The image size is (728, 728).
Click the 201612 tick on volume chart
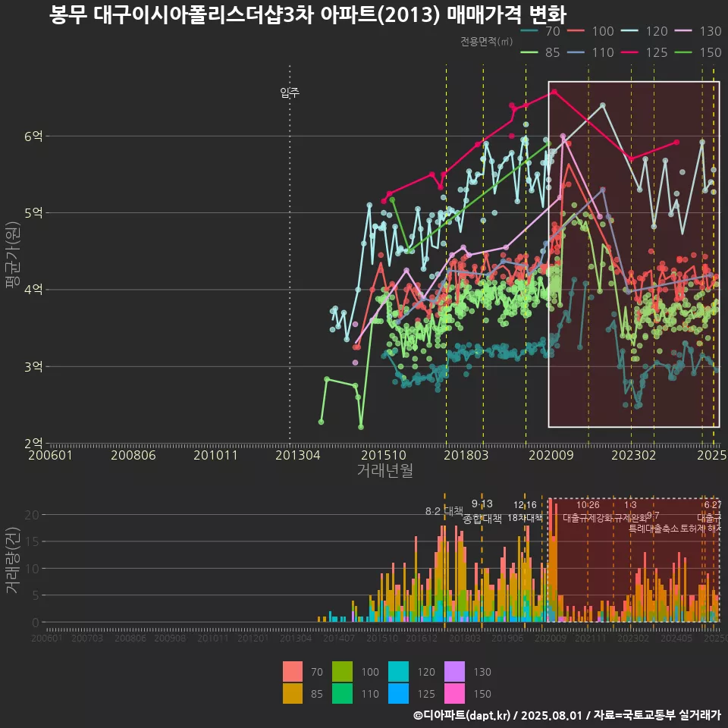(422, 639)
